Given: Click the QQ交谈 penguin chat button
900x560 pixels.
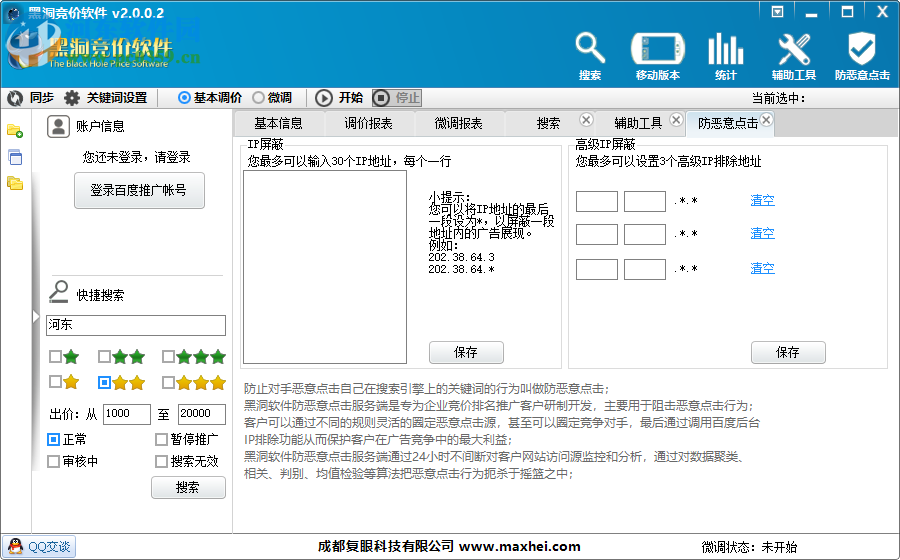Looking at the screenshot, I should pyautogui.click(x=39, y=546).
